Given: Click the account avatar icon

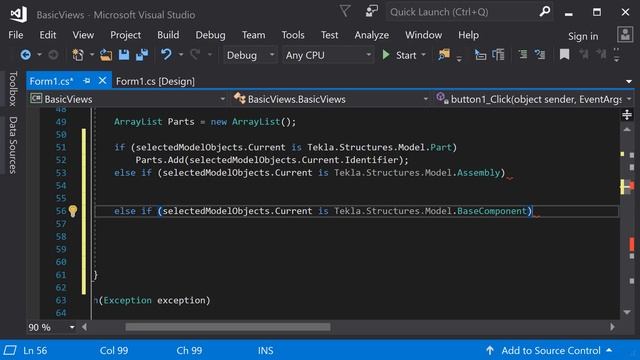Looking at the screenshot, I should click(x=625, y=35).
